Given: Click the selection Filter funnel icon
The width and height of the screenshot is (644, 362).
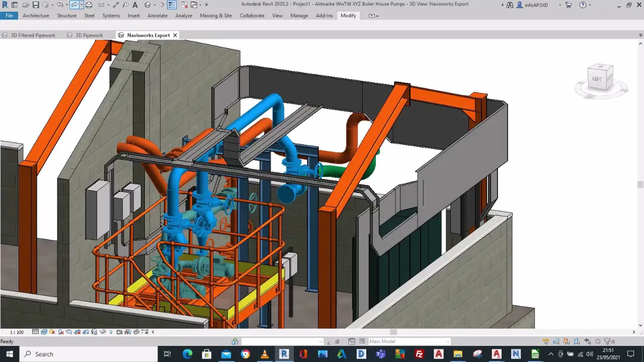Looking at the screenshot, I should 607,341.
